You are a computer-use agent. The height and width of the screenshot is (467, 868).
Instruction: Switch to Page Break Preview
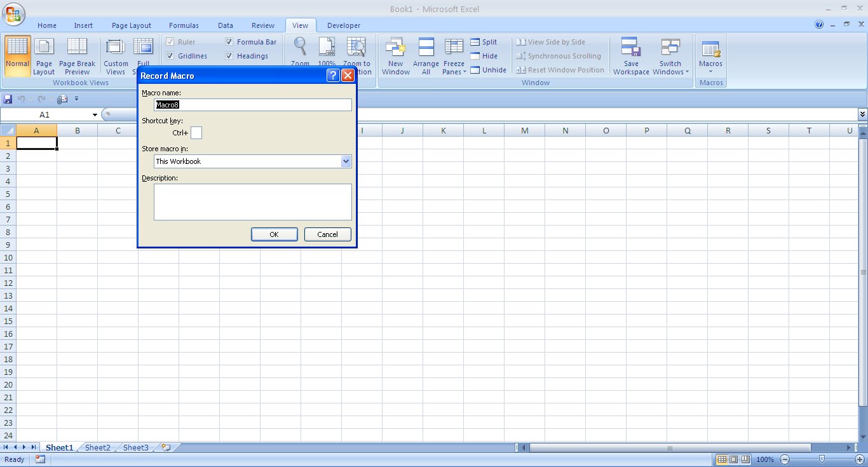coord(77,56)
